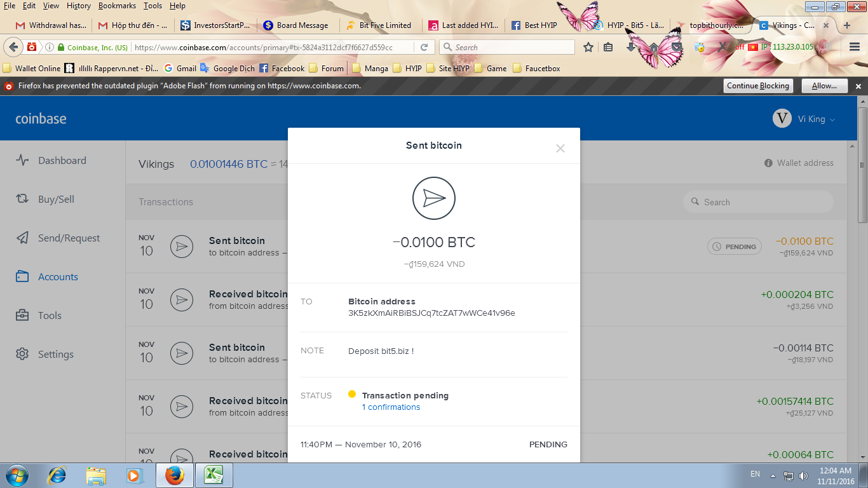Open the History menu
The image size is (868, 488).
[x=78, y=6]
